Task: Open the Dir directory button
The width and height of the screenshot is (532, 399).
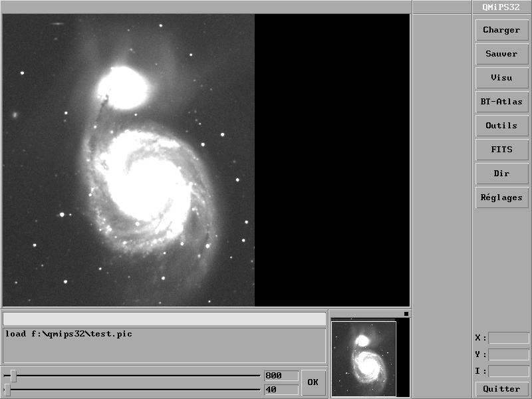Action: 501,174
